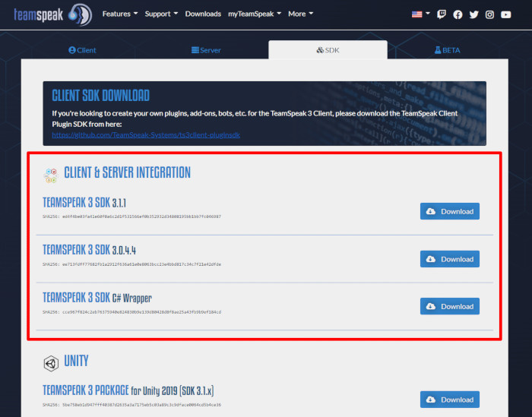Expand the More menu
The image size is (532, 417).
[301, 14]
